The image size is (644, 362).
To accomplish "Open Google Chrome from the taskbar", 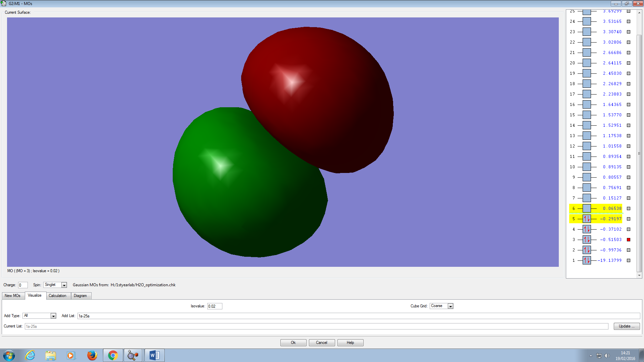I will tap(113, 355).
